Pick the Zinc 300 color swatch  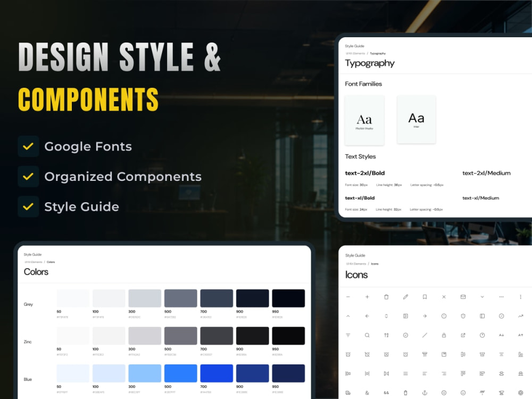(145, 336)
